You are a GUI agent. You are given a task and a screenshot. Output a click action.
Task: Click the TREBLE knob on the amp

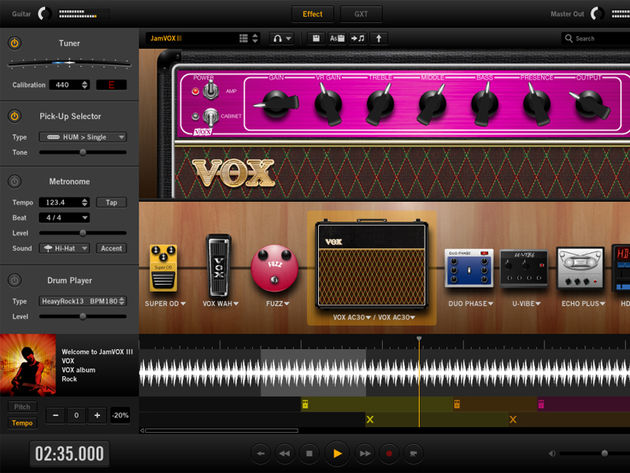[379, 104]
